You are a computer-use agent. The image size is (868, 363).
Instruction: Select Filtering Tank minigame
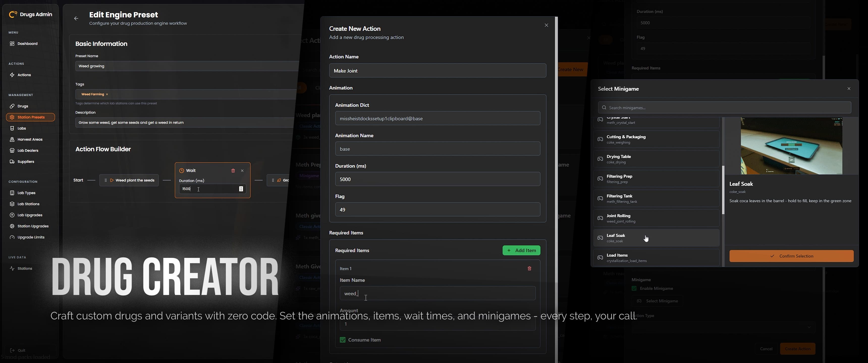[656, 198]
